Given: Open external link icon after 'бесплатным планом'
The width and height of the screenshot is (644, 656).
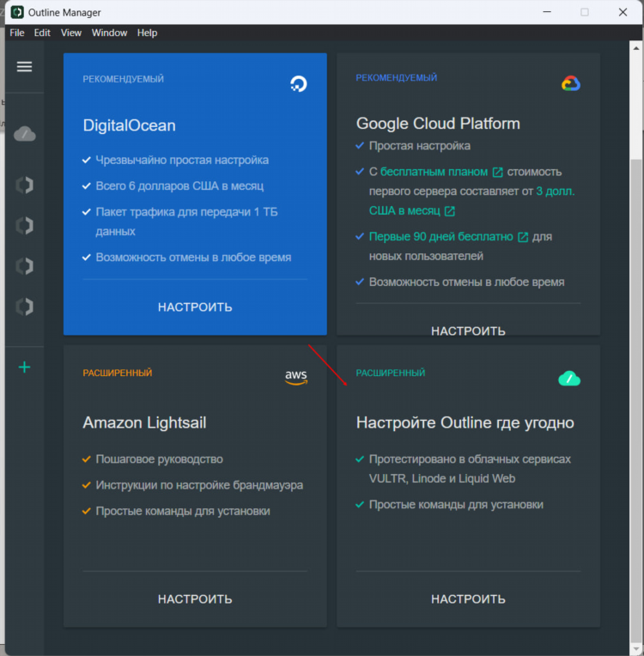Looking at the screenshot, I should click(x=497, y=172).
